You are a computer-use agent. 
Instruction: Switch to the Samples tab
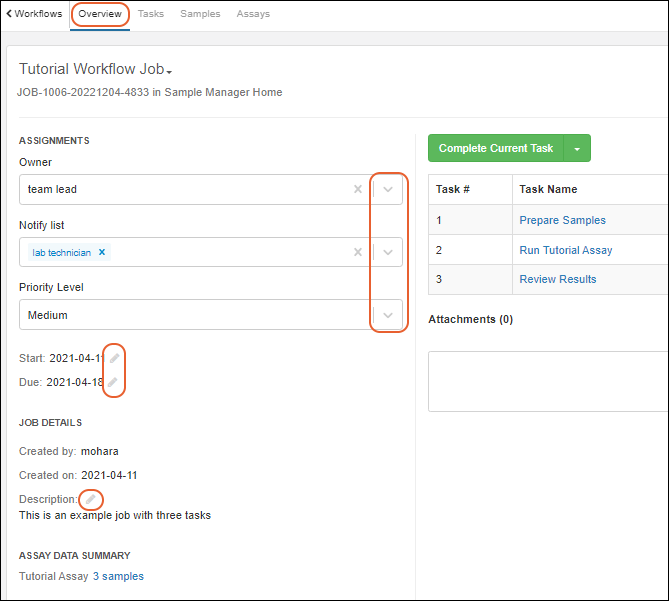(x=200, y=14)
